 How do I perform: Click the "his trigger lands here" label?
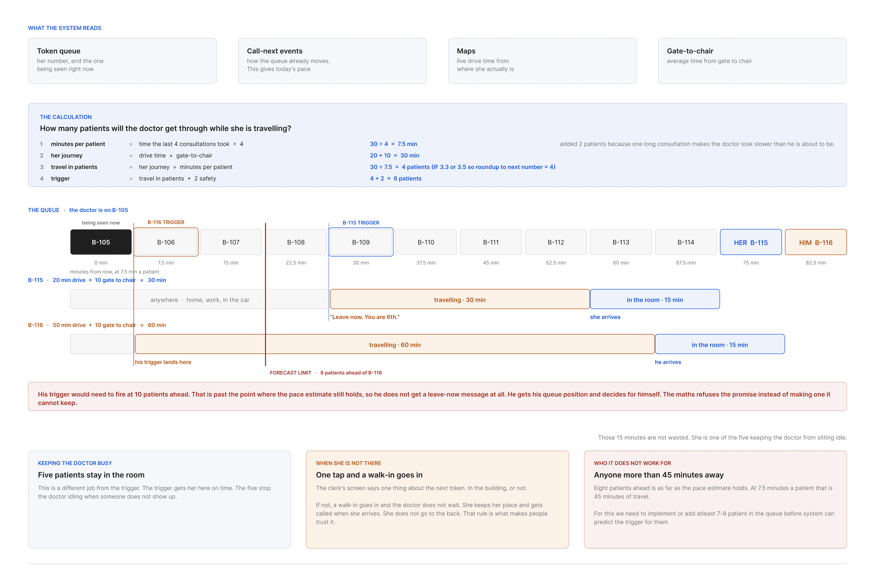coord(163,362)
